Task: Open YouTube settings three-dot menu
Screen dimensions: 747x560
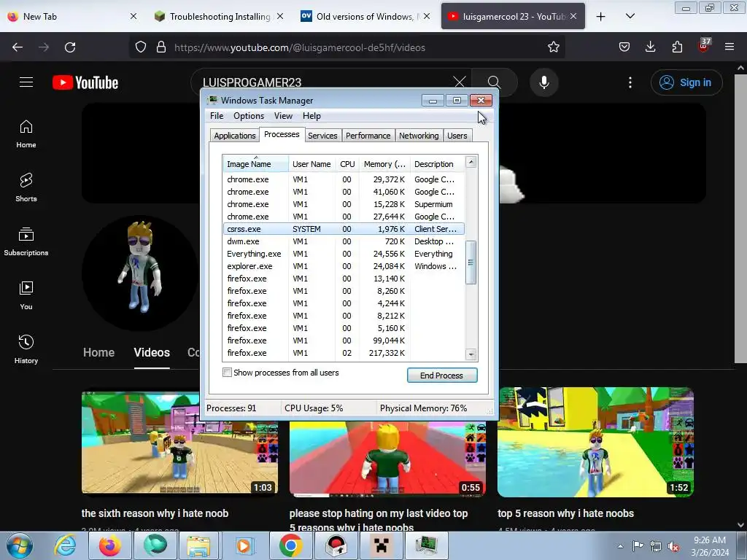Action: pos(630,82)
